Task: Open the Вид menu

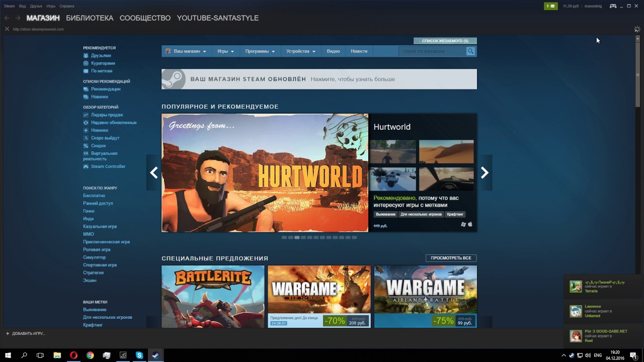Action: click(x=23, y=6)
